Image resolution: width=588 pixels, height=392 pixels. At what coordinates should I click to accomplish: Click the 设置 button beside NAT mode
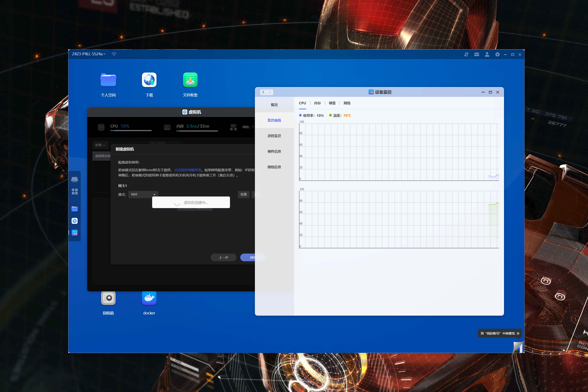(244, 194)
